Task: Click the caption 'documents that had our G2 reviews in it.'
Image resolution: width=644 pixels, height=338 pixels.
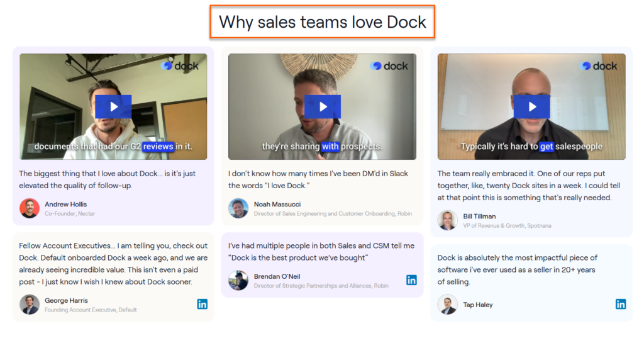Action: [x=113, y=147]
